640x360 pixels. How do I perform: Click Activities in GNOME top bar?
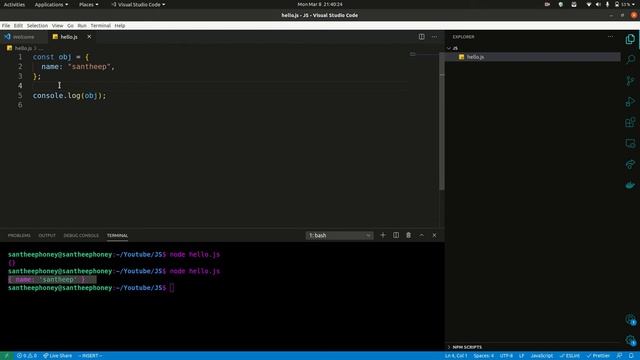point(14,4)
